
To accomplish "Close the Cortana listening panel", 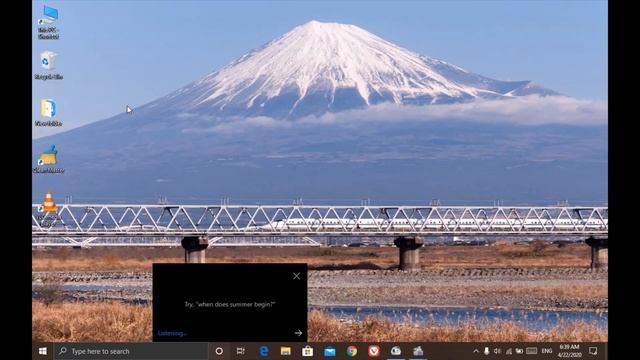I will (296, 276).
